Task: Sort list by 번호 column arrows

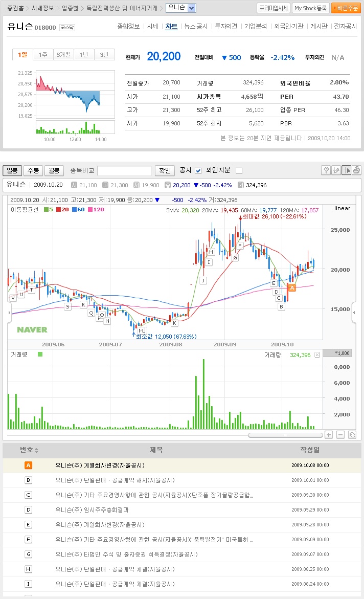Action: (36, 450)
